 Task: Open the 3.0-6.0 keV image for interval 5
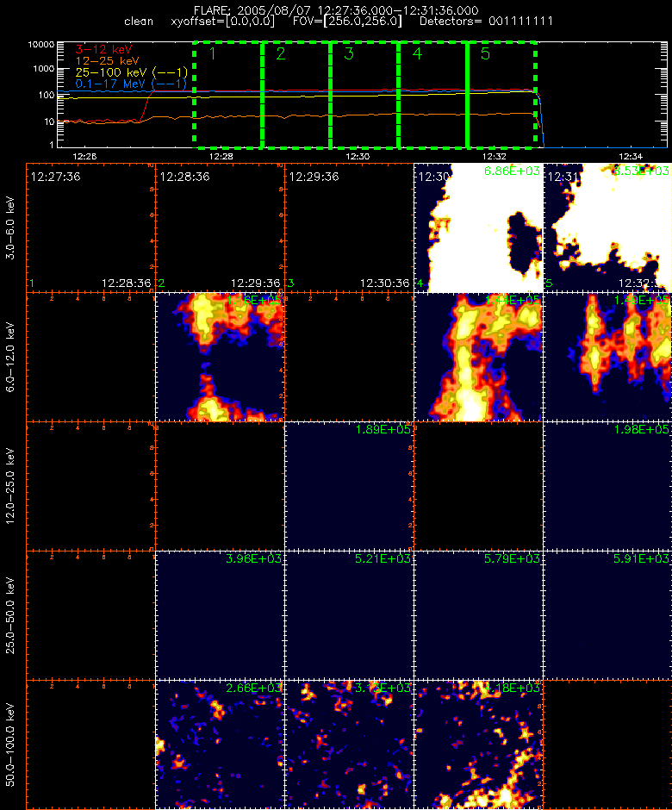pos(607,227)
